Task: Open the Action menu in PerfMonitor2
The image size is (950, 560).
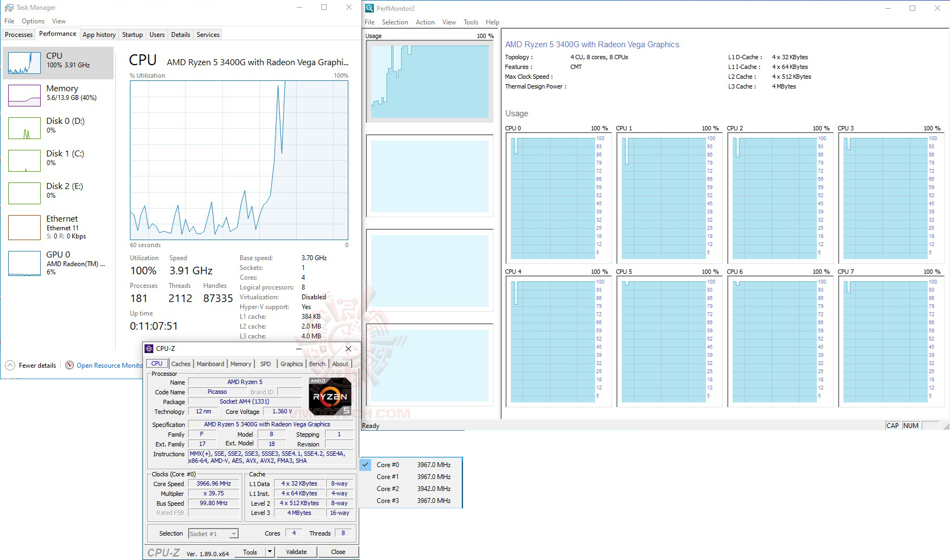Action: 425,22
